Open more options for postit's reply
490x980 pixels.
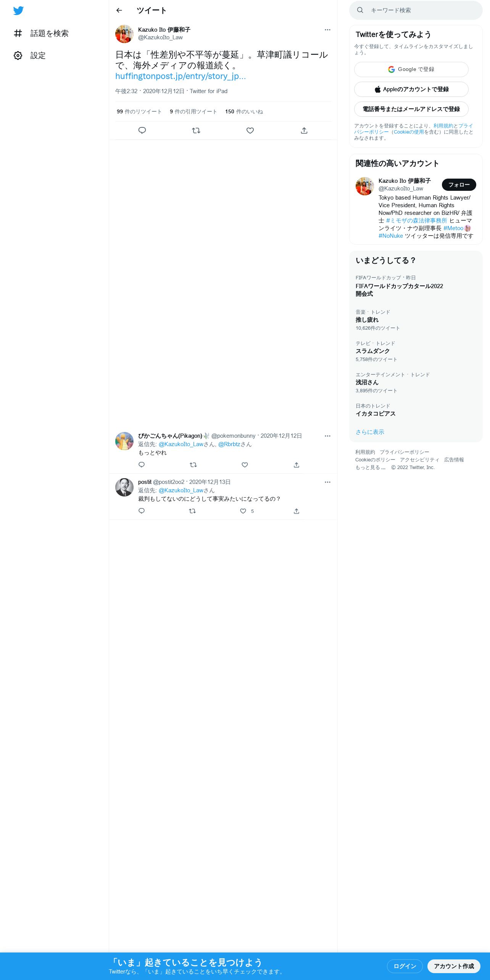pyautogui.click(x=327, y=482)
